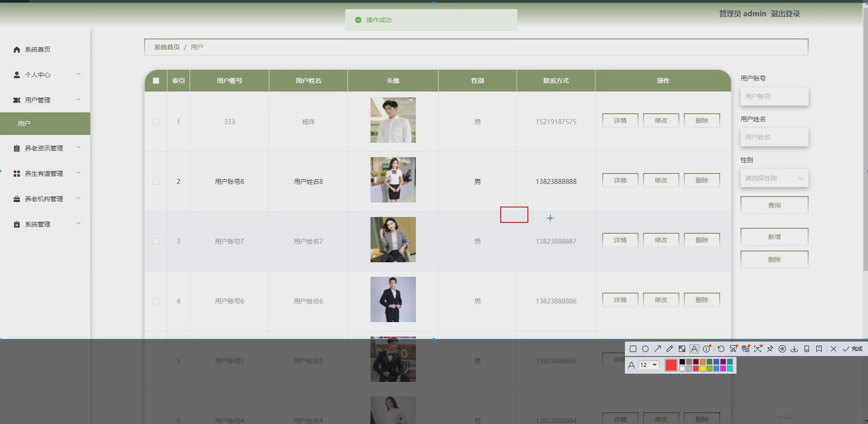Expand the 养老资讯管理 chevron
Viewport: 868px width, 424px height.
(x=78, y=148)
